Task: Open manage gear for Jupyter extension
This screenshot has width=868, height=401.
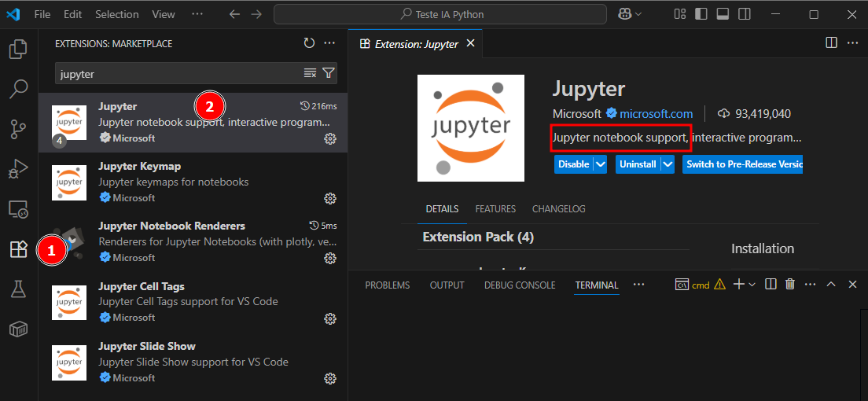Action: 330,138
